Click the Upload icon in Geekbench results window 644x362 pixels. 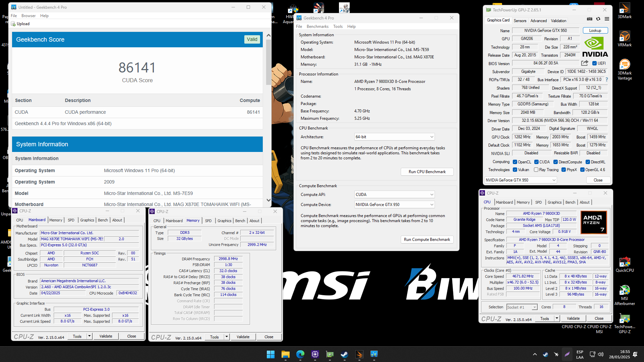point(13,24)
